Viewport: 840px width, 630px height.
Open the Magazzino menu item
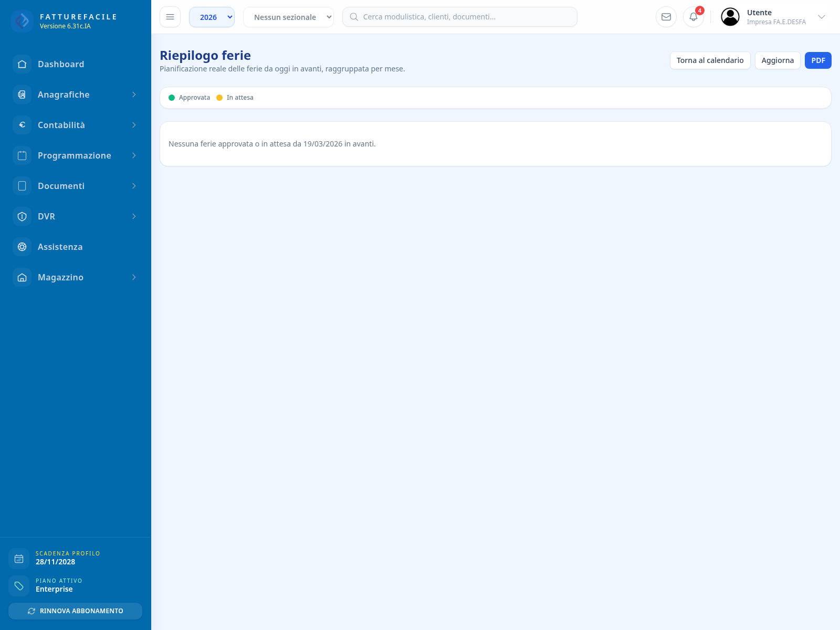pos(76,277)
